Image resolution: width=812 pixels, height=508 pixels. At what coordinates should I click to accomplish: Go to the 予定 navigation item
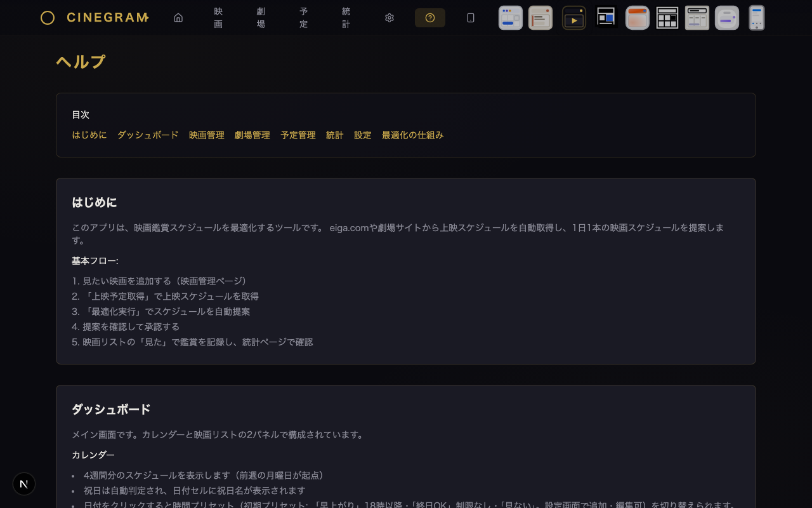tap(304, 18)
